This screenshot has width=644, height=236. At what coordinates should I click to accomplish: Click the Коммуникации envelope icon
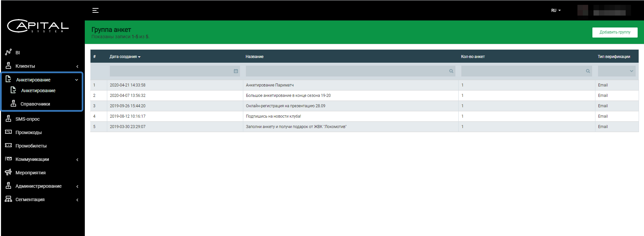(8, 159)
